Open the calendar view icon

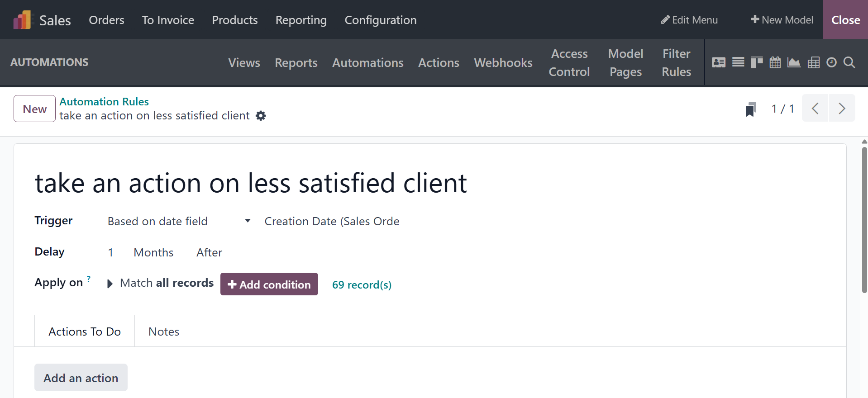pyautogui.click(x=775, y=62)
